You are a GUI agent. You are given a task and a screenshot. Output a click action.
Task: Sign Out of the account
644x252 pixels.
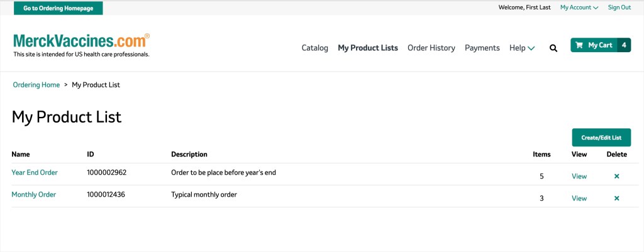[x=619, y=8]
